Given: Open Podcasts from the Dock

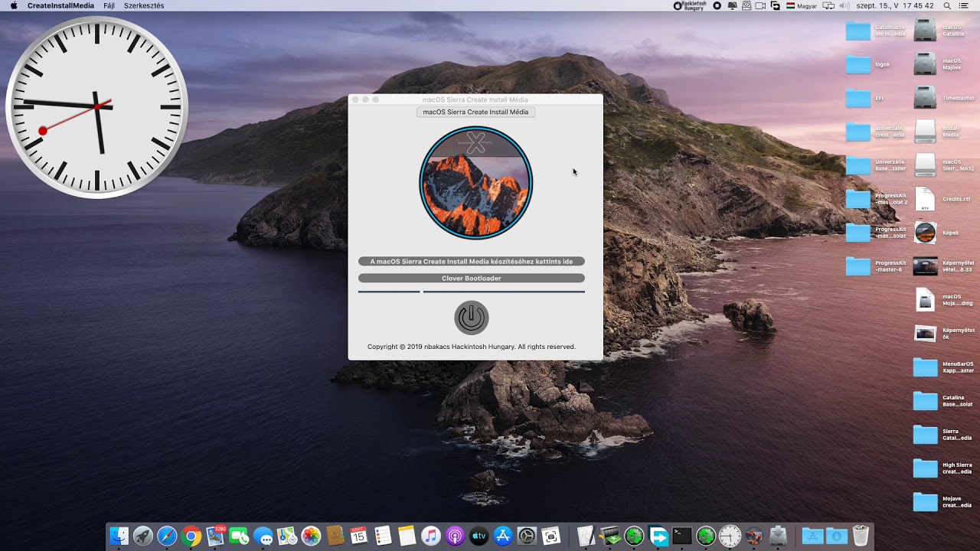Looking at the screenshot, I should click(455, 536).
